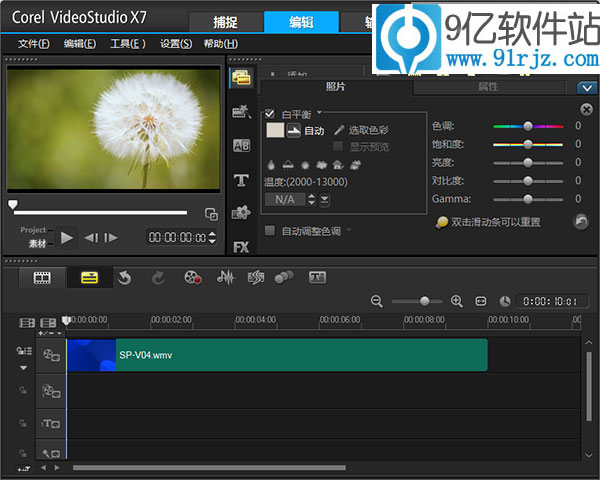Zoom in the timeline with plus magnifier

[x=457, y=300]
